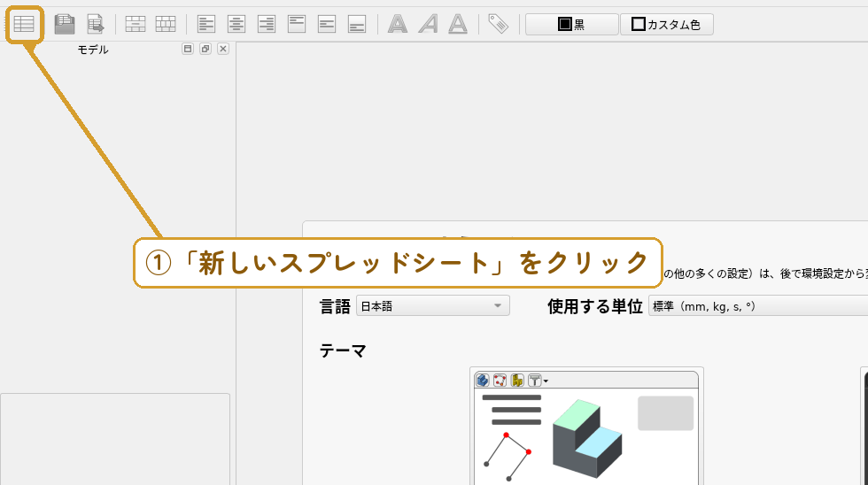Toggle the モデル panel title bar button

pyautogui.click(x=188, y=49)
